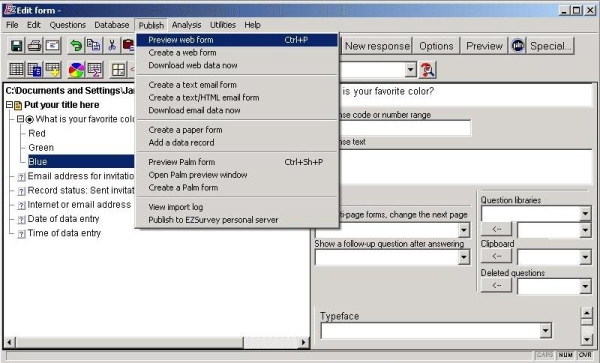This screenshot has width=600, height=363.
Task: Click the New response button
Action: click(378, 46)
